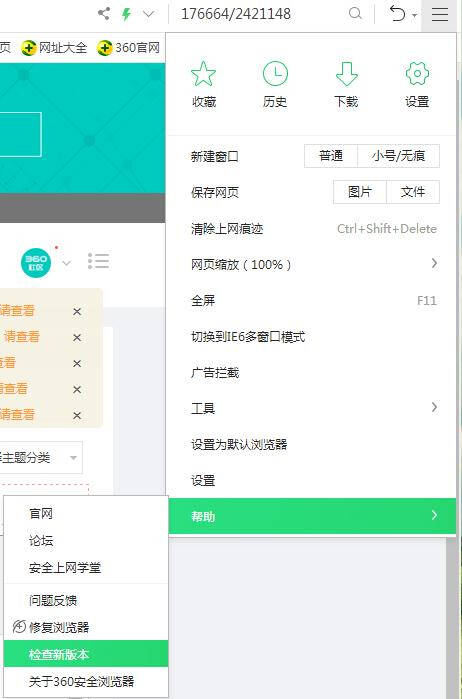
Task: Click the 图片 save webpage button
Action: (360, 192)
